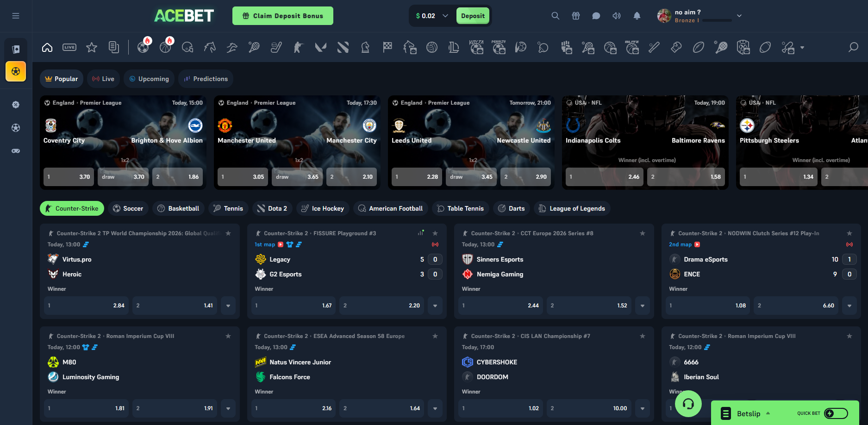
Task: Toggle the Quick Bet switch
Action: click(x=837, y=413)
